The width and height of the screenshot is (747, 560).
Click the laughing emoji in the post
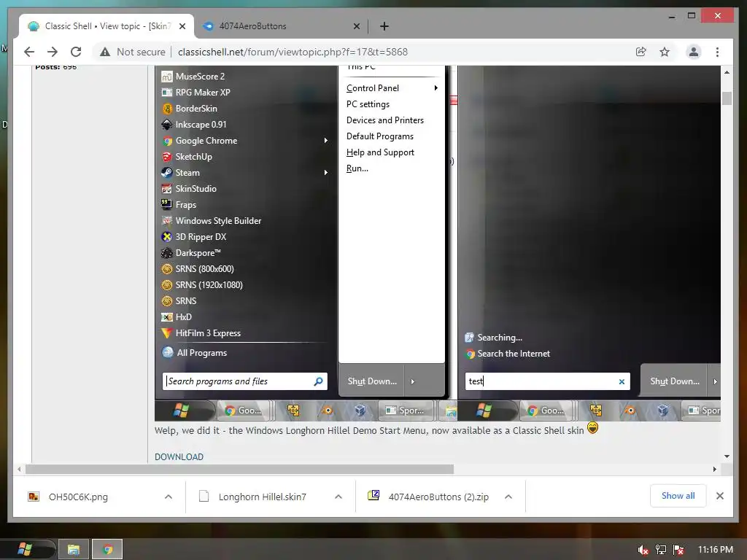click(x=592, y=427)
